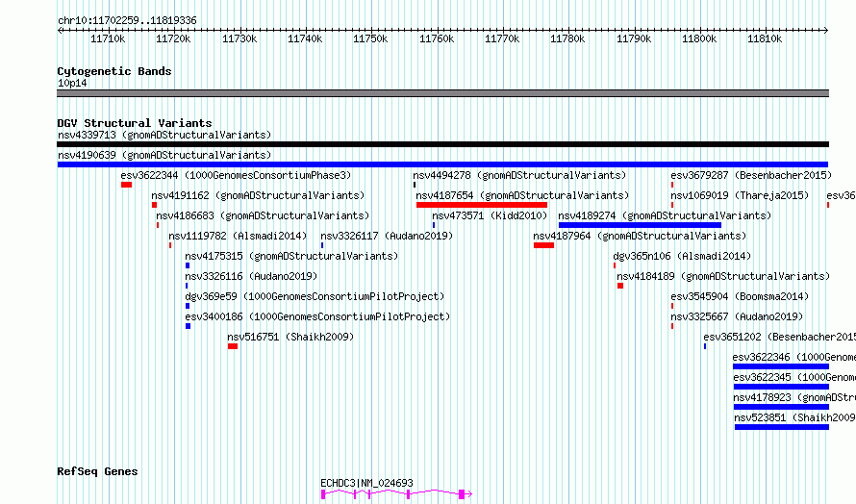Open the esv3545904 (Boomsma2014) label
The height and width of the screenshot is (504, 856).
740,296
